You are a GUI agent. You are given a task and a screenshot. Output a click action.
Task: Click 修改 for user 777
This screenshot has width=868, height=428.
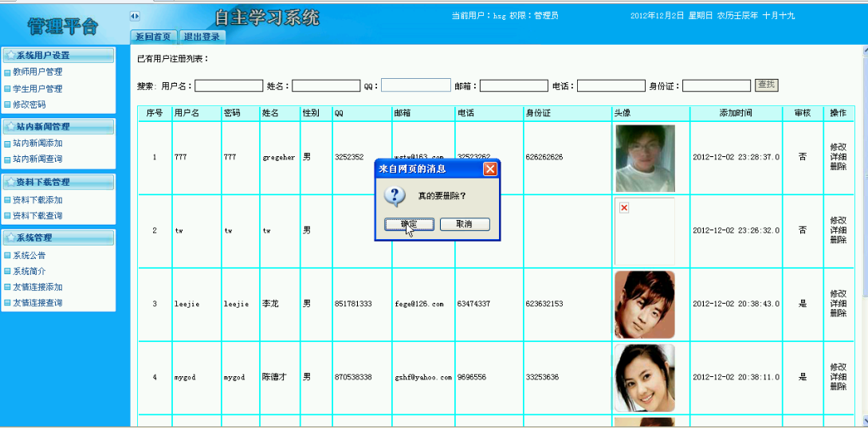[x=838, y=147]
